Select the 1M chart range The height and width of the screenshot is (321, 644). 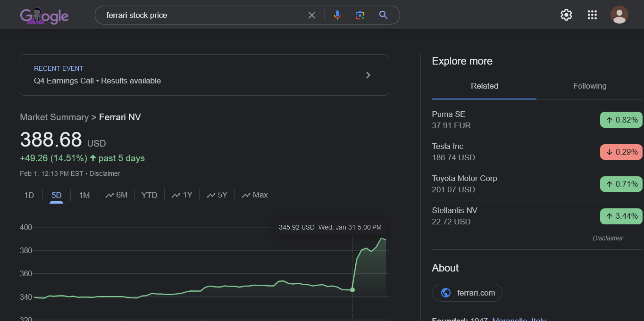point(84,195)
